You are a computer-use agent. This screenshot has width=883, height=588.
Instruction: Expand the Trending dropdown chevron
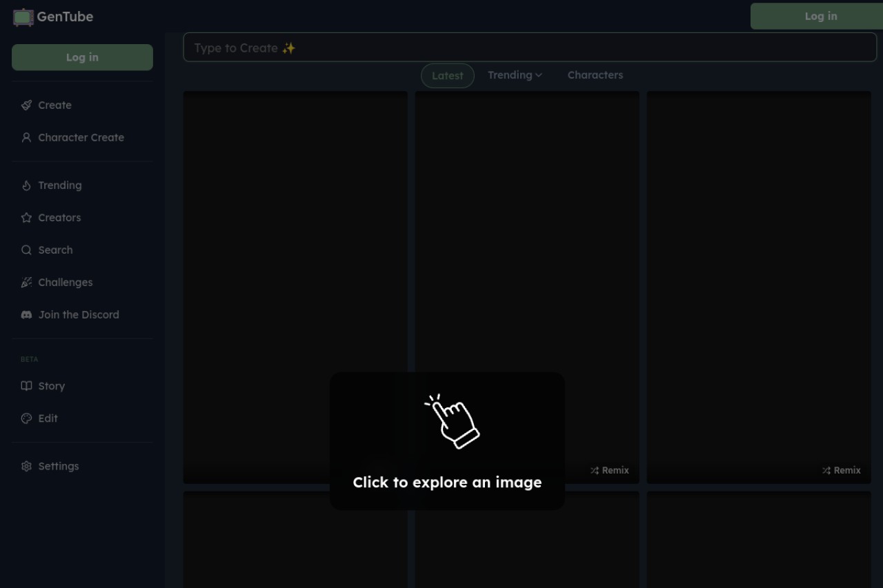[539, 75]
